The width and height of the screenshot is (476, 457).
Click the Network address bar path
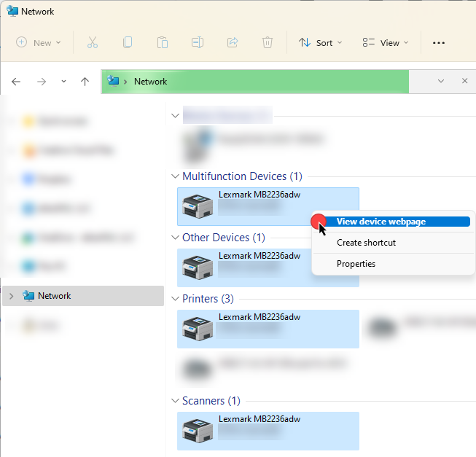coord(150,82)
